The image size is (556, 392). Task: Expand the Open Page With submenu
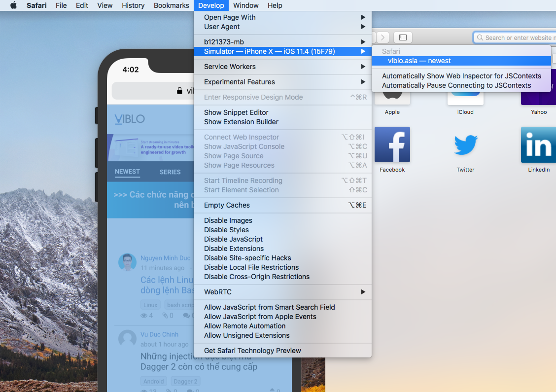click(282, 17)
